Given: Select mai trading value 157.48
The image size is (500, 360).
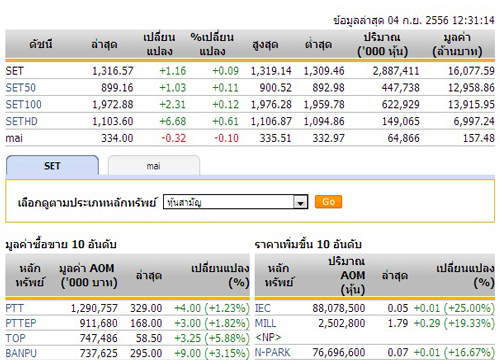Looking at the screenshot, I should tap(479, 138).
